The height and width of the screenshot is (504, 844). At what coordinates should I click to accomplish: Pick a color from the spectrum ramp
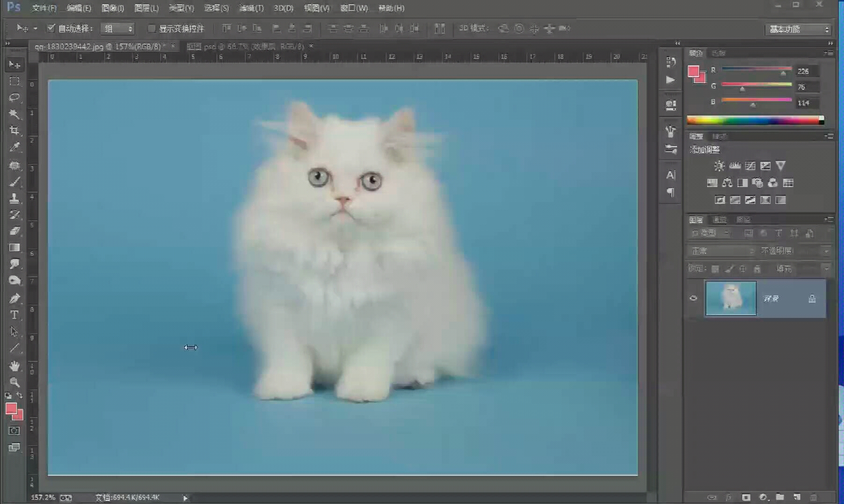tap(755, 120)
